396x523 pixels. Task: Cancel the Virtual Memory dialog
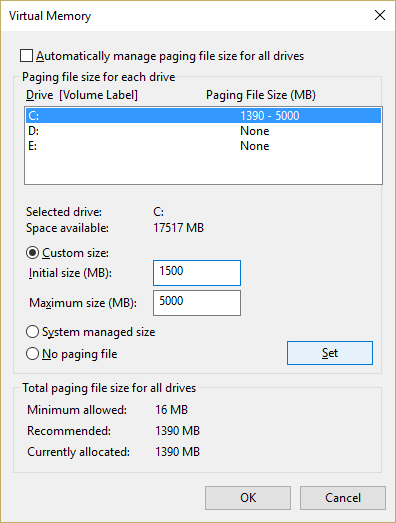pos(343,498)
